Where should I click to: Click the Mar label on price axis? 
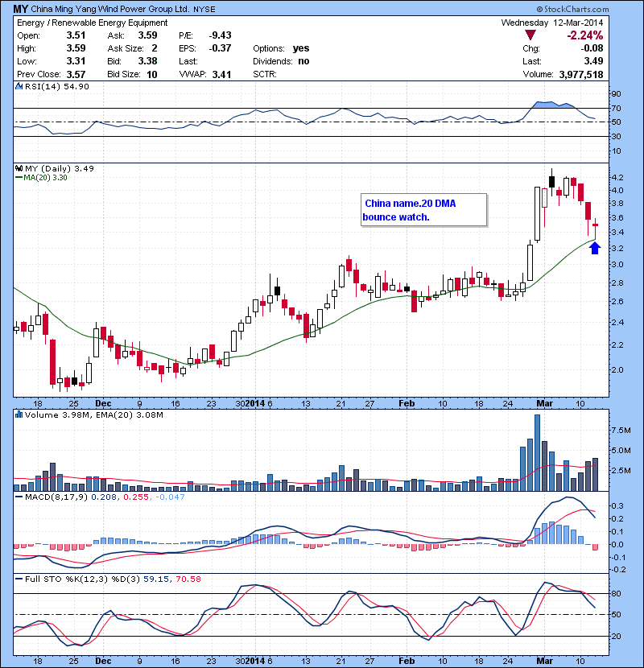pos(544,403)
